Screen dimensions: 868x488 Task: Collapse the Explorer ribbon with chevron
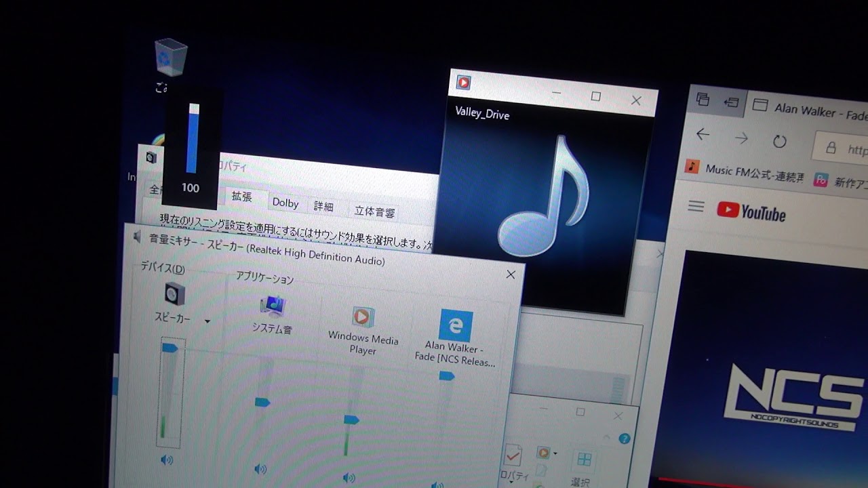606,437
